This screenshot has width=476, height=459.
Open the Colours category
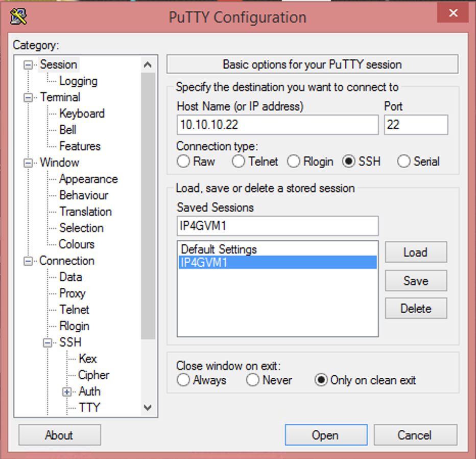tap(77, 244)
